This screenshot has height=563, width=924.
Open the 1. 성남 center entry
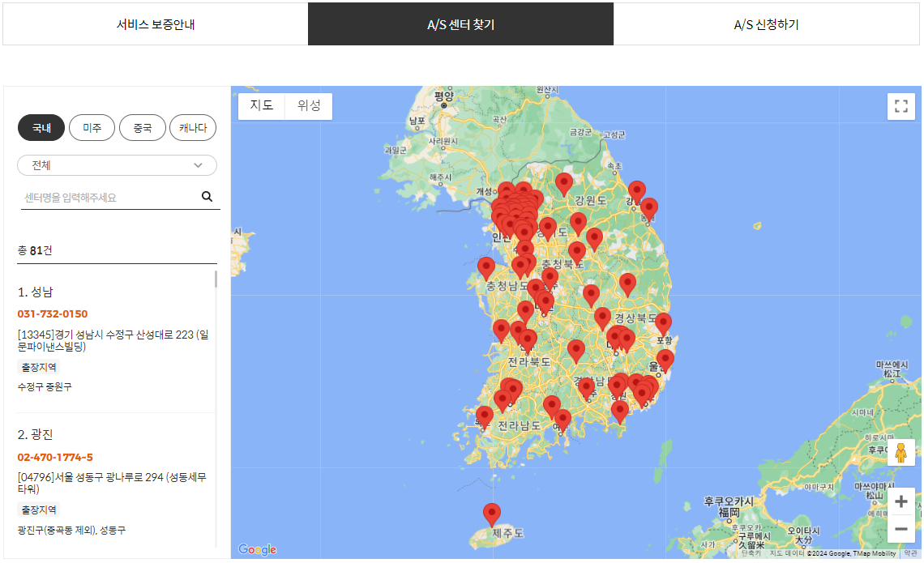tap(36, 292)
